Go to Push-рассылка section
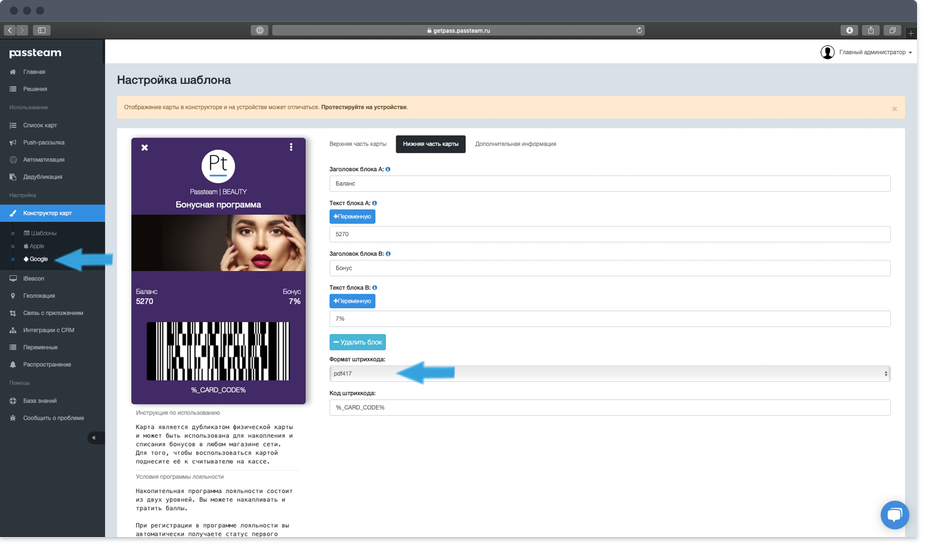This screenshot has width=925, height=544. point(43,143)
